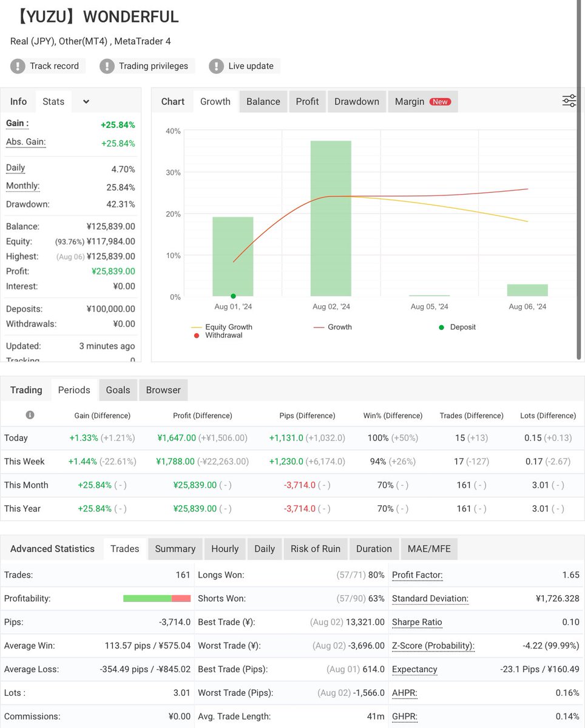Click the Standard Deviation label
This screenshot has width=585, height=728.
431,598
